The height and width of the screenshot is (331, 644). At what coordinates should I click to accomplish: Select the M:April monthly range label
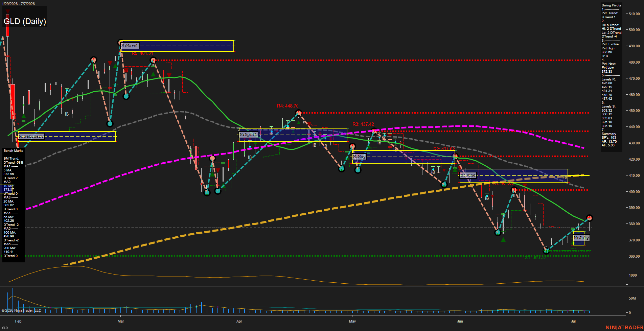[x=248, y=135]
